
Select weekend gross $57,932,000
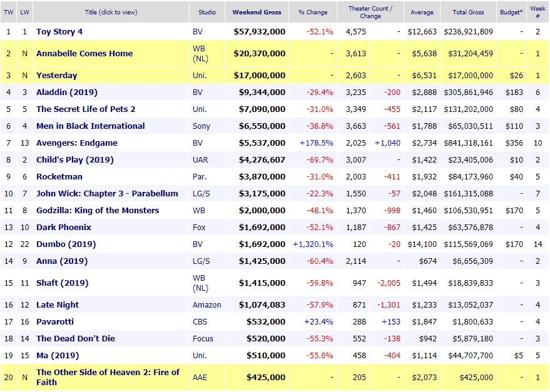coord(260,31)
